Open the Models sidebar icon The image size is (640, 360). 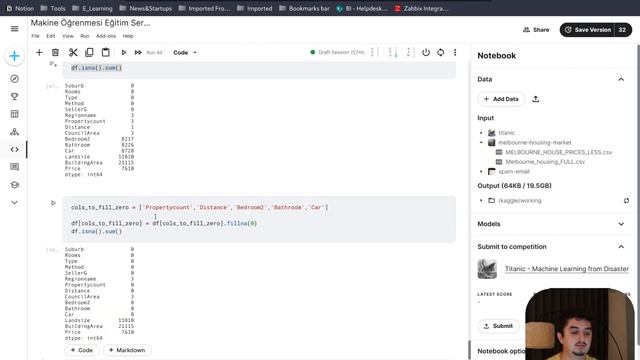point(14,131)
